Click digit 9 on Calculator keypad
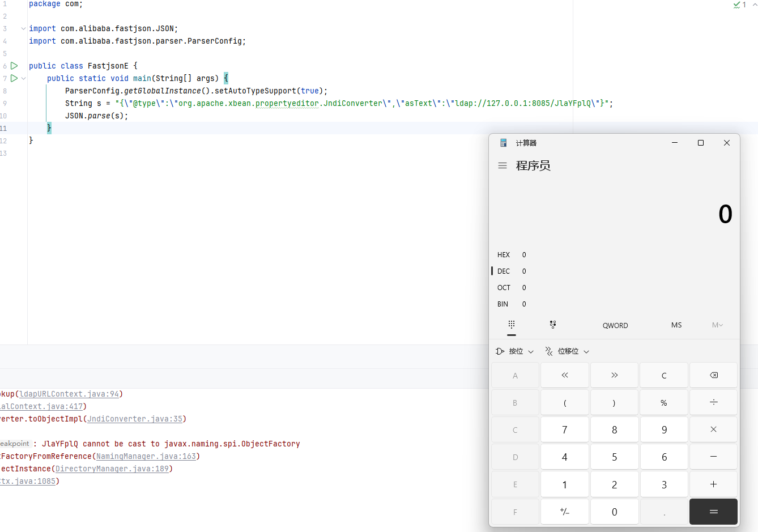 point(664,429)
